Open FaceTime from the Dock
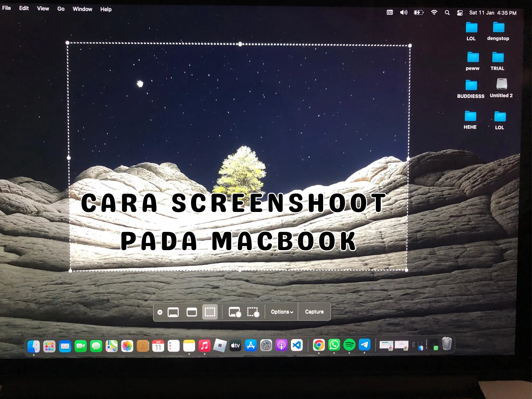 tap(81, 346)
